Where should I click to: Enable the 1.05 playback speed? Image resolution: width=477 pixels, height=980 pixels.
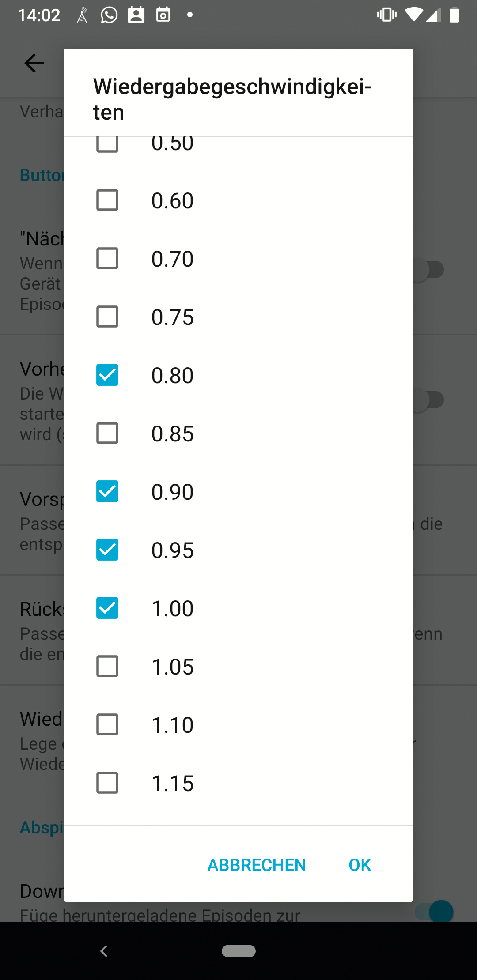[x=107, y=666]
